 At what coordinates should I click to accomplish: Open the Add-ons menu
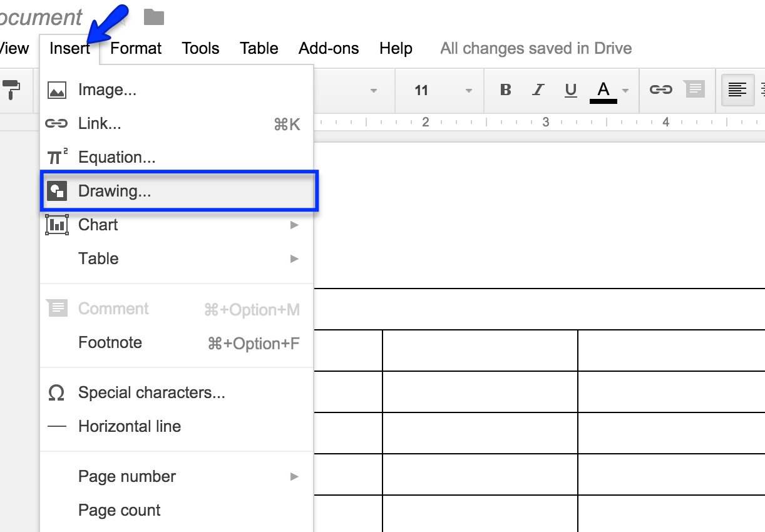[x=329, y=48]
